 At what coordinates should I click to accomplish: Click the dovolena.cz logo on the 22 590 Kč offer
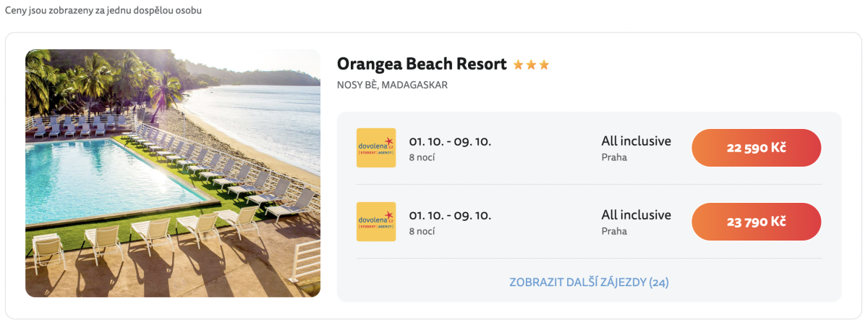(376, 148)
